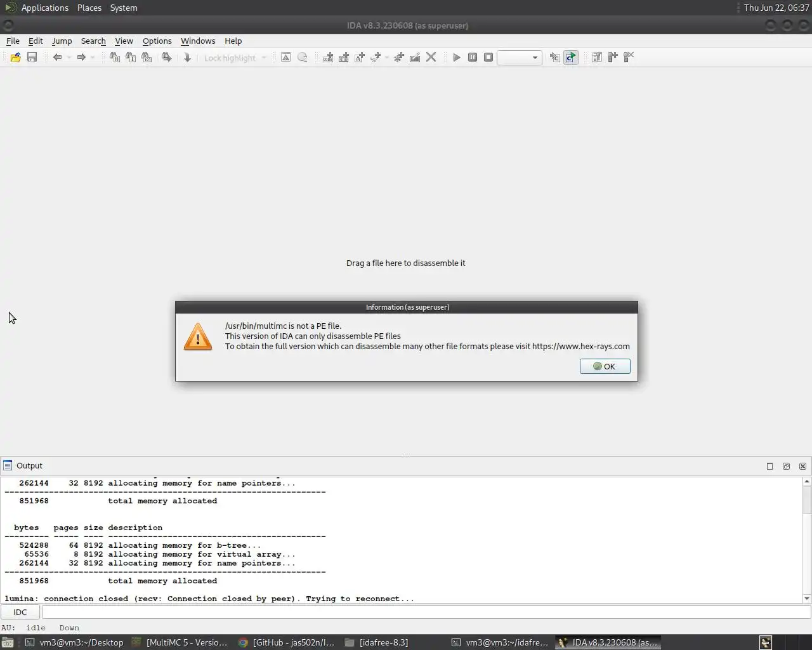Viewport: 812px width, 650px height.
Task: Float the Output panel with restore icon
Action: click(786, 466)
